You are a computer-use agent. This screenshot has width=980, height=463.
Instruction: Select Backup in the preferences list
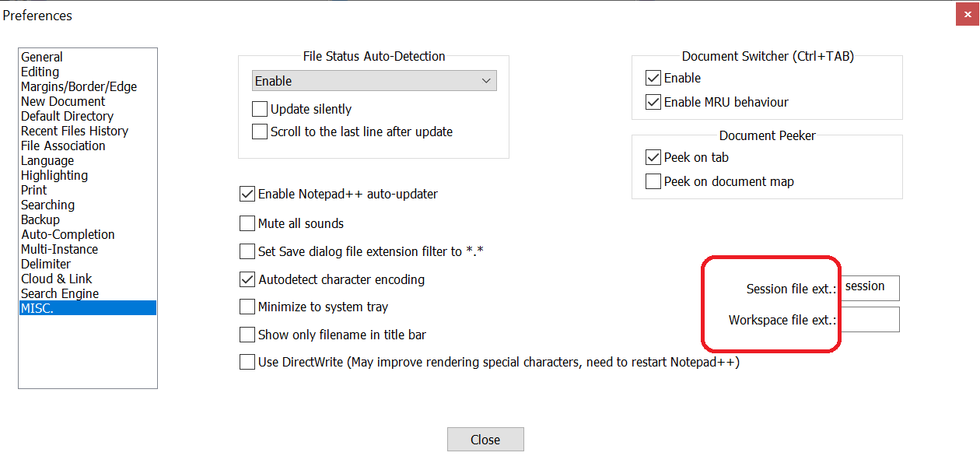point(40,219)
